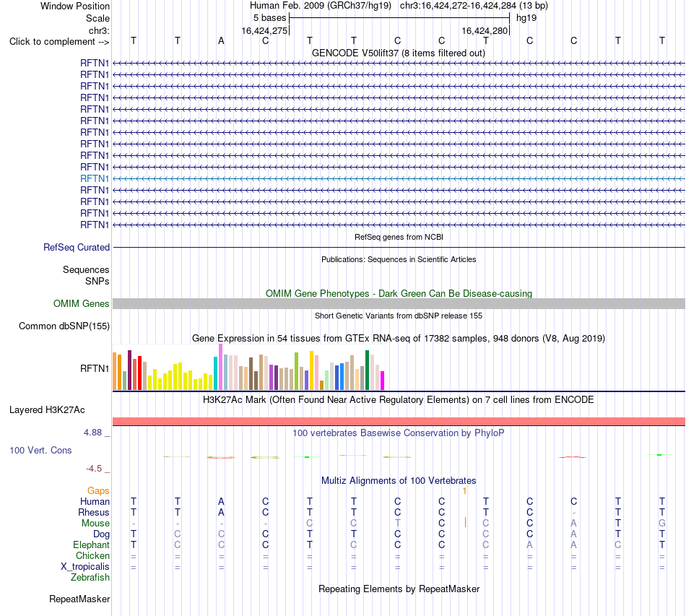Click the 'Common dbSNP(155)' label

[x=64, y=326]
